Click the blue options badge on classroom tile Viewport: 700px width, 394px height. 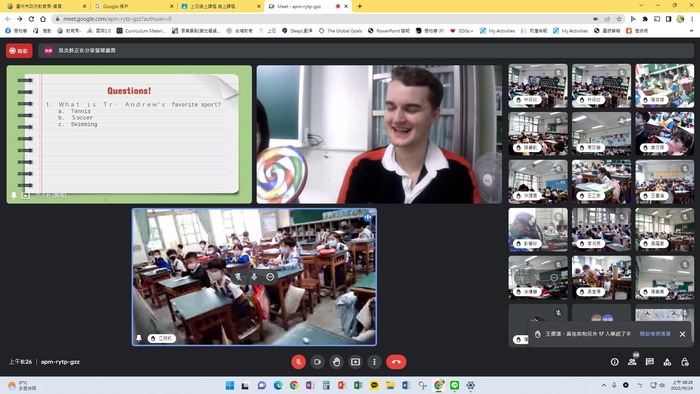[x=367, y=217]
